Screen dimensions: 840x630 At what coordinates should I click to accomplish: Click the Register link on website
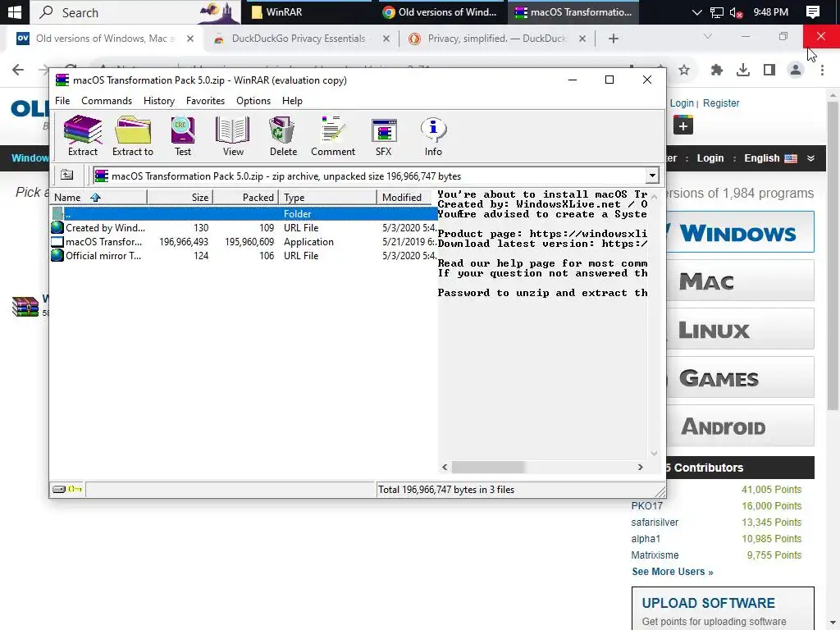point(720,103)
